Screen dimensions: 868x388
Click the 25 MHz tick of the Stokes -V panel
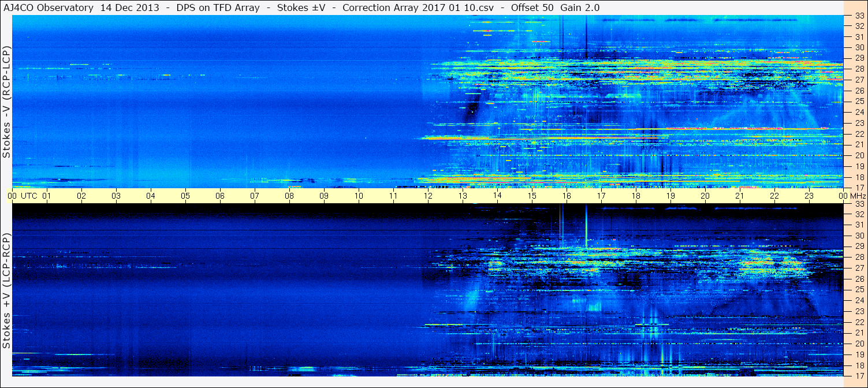coord(859,102)
